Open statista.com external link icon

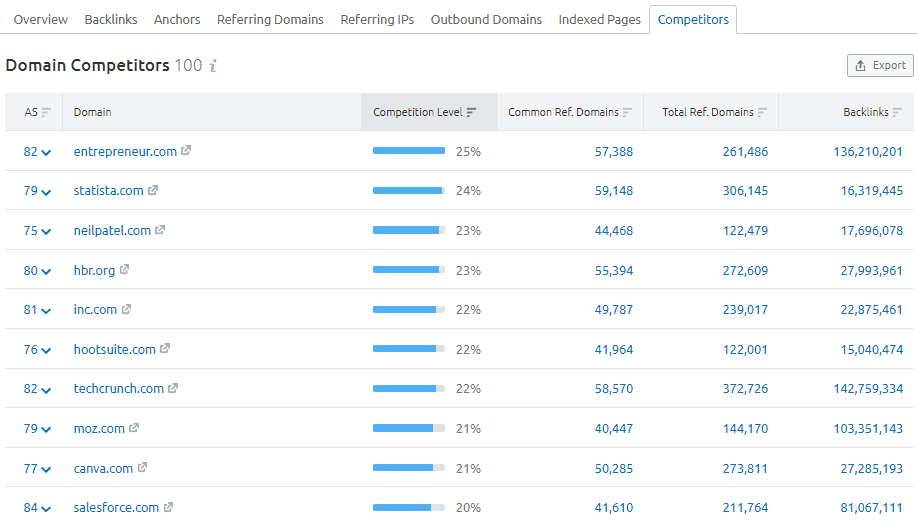click(x=153, y=190)
